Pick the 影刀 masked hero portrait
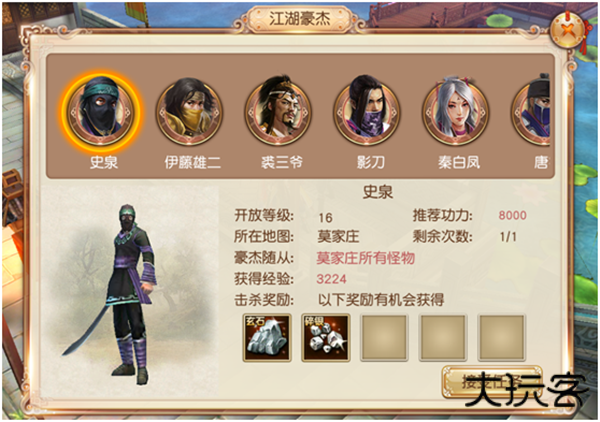This screenshot has height=422, width=600. click(367, 112)
